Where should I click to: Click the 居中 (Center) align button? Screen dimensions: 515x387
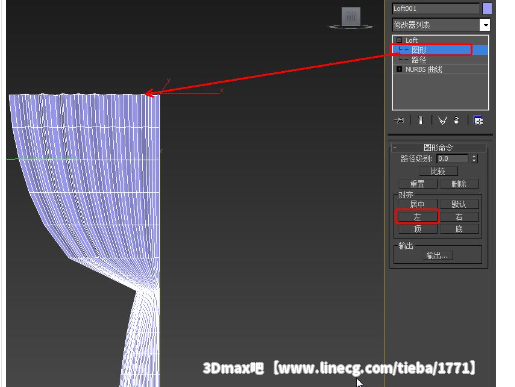(418, 204)
